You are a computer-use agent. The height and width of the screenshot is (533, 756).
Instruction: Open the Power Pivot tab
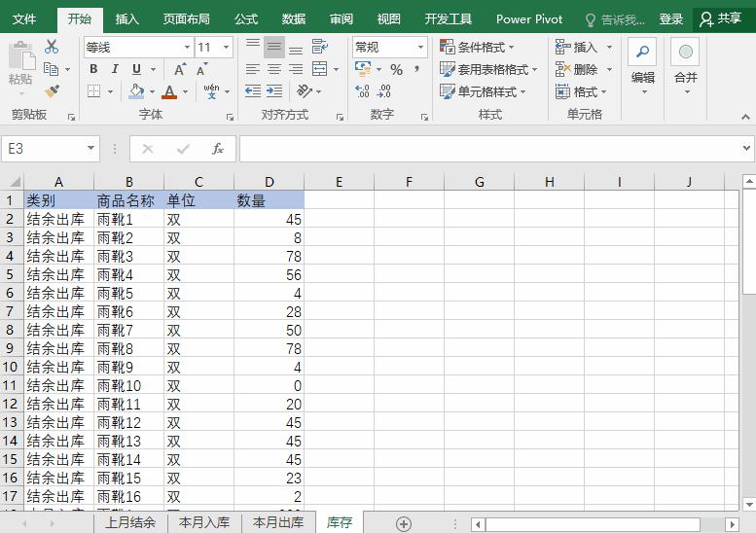(x=529, y=18)
